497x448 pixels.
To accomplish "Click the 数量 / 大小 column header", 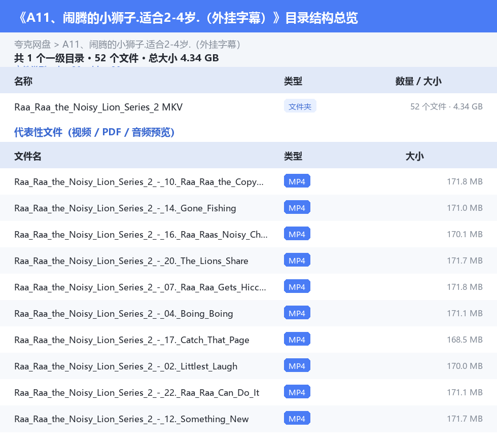I will 418,81.
